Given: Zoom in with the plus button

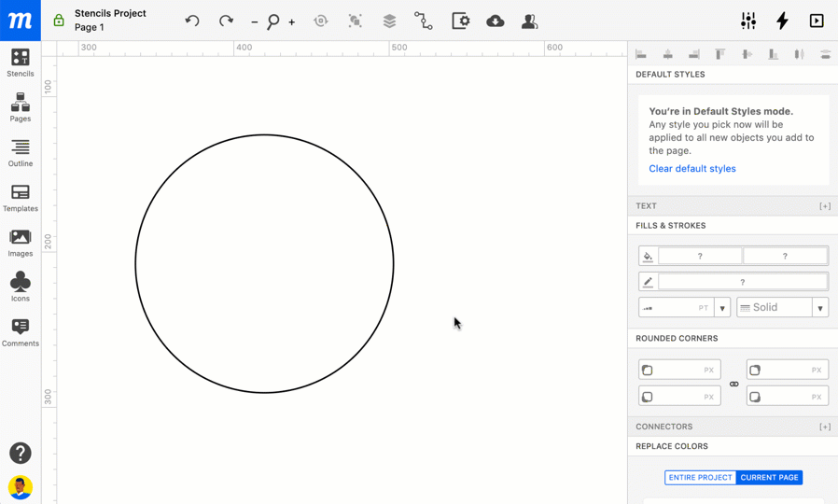Looking at the screenshot, I should coord(292,21).
